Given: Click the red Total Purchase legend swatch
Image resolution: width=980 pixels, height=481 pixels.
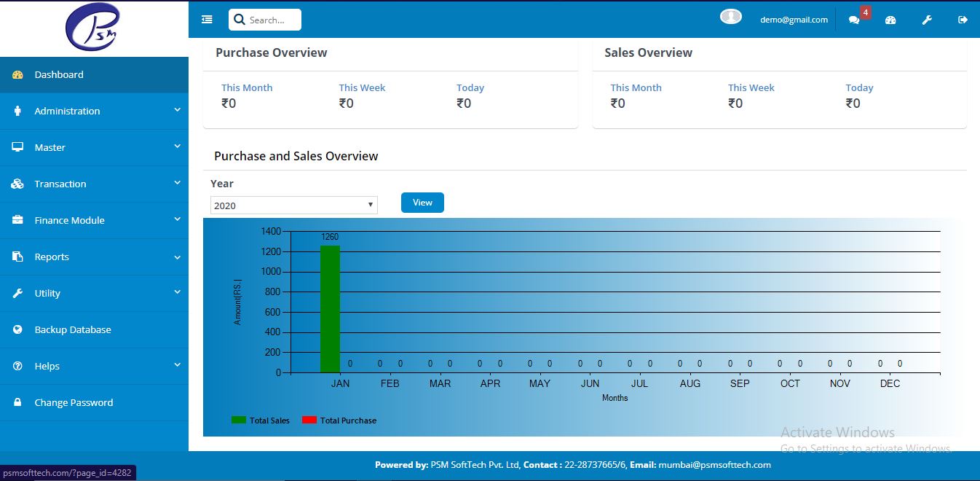Looking at the screenshot, I should [x=309, y=420].
